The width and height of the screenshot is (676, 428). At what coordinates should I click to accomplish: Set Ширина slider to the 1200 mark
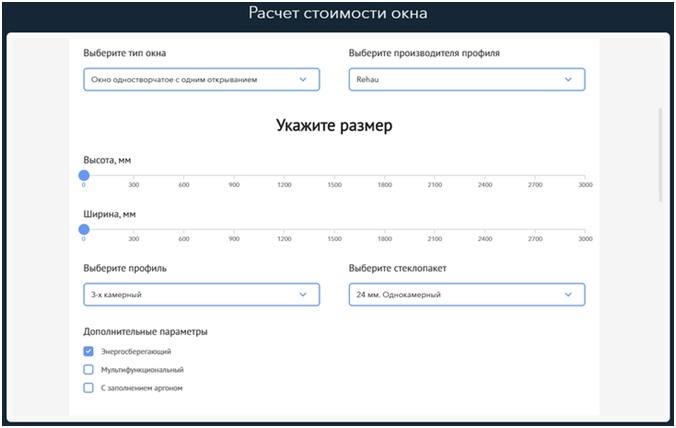coord(284,230)
